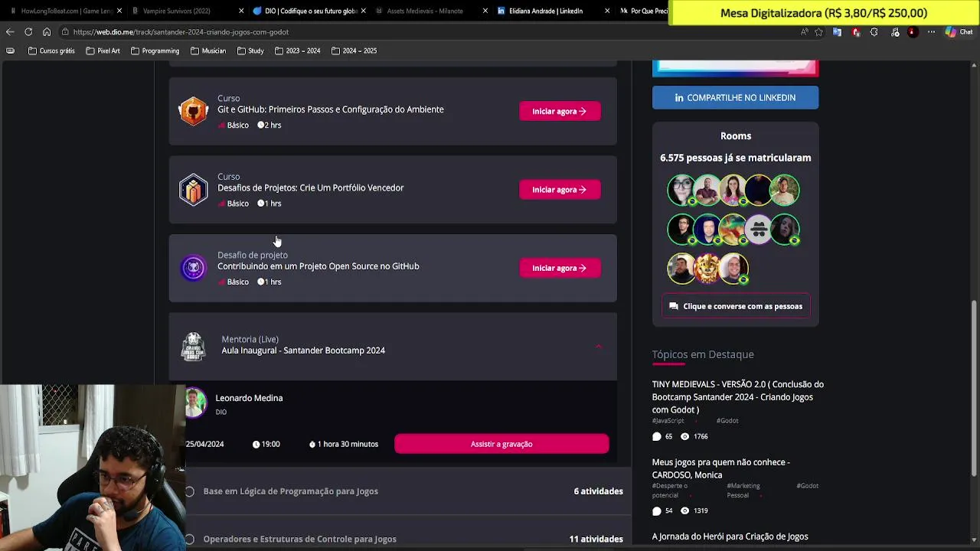Share via Compartilhe no LinkedIn button
The width and height of the screenshot is (980, 551).
(x=735, y=97)
